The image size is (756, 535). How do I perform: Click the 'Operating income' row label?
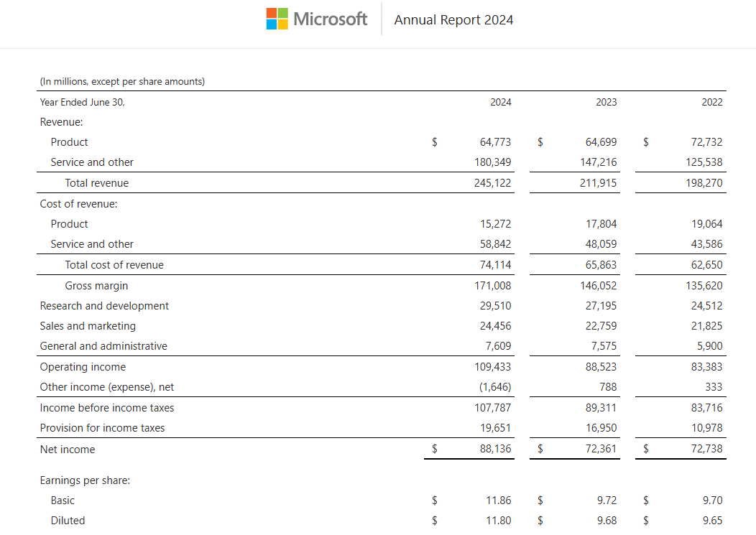[83, 367]
